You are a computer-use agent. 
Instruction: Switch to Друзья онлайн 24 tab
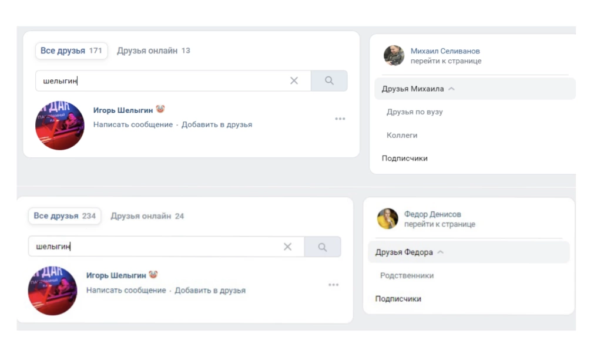click(x=147, y=216)
